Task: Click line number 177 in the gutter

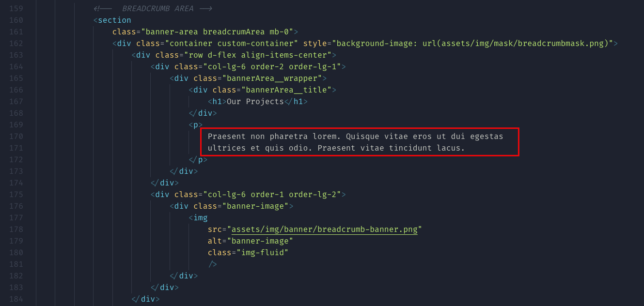Action: [16, 218]
